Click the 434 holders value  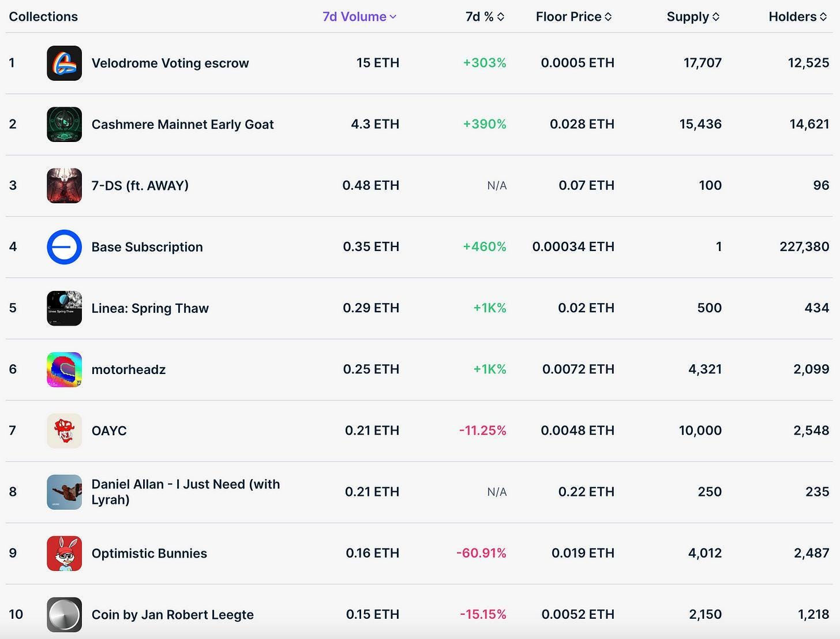pyautogui.click(x=817, y=308)
